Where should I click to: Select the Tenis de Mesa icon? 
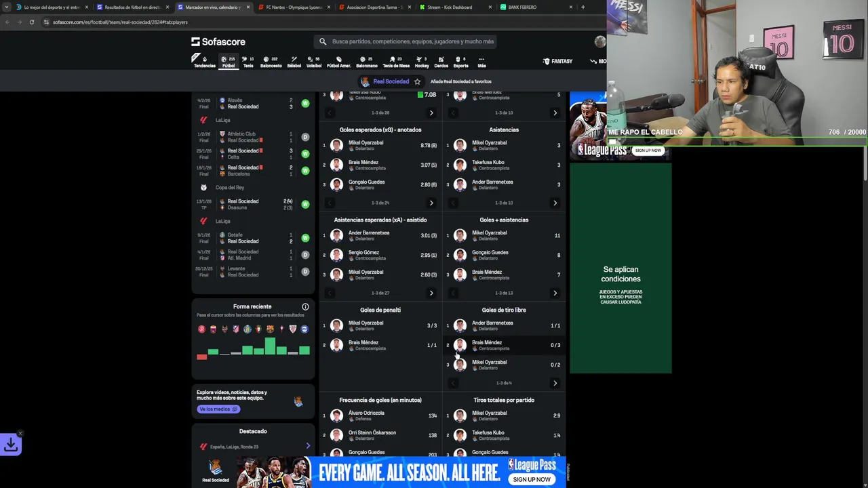click(x=396, y=62)
